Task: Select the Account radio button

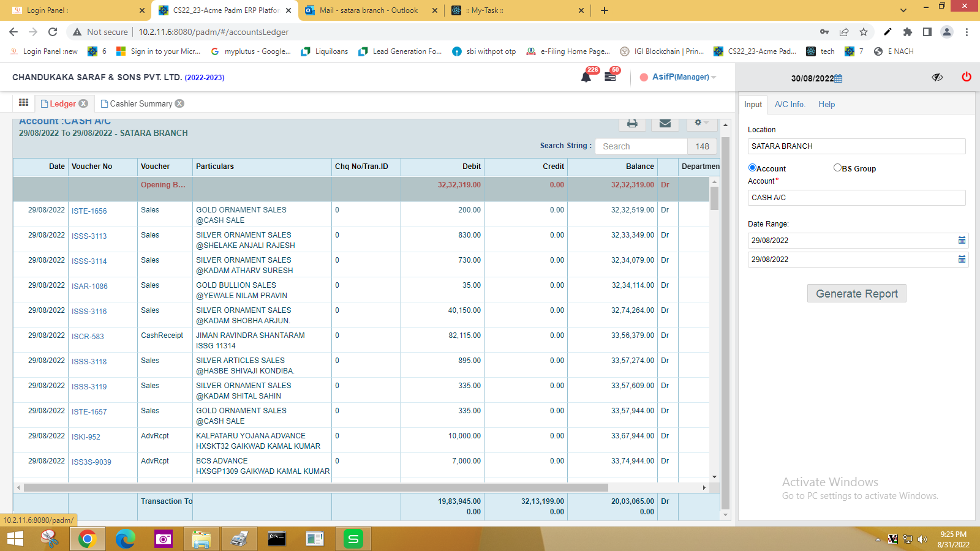Action: point(752,168)
